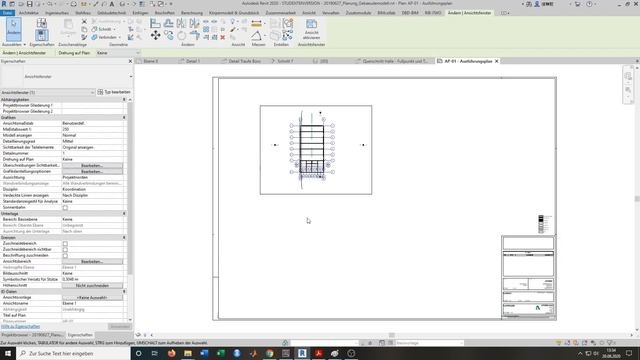640x360 pixels.
Task: Click the Text A icon in quick access toolbar
Action: (x=111, y=4)
